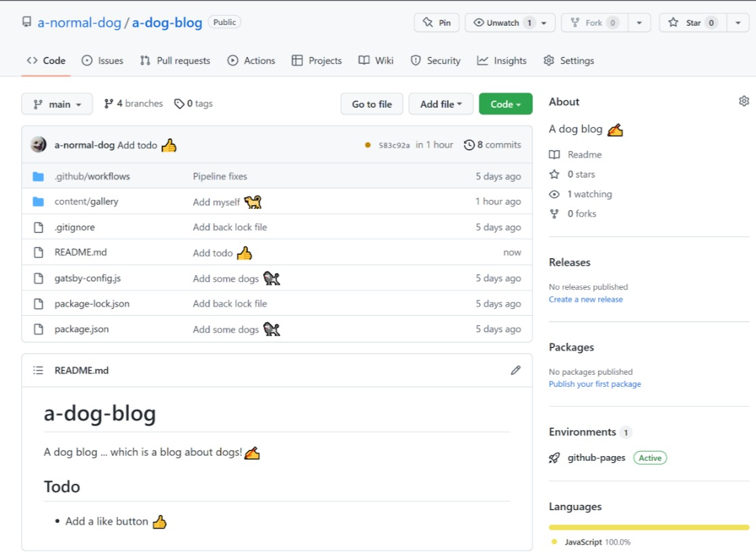View the 4 branches link
Image resolution: width=756 pixels, height=559 pixels.
point(134,104)
